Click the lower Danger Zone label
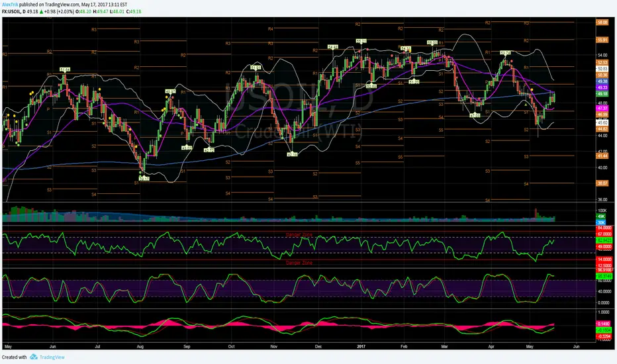617x364 pixels. tap(299, 263)
